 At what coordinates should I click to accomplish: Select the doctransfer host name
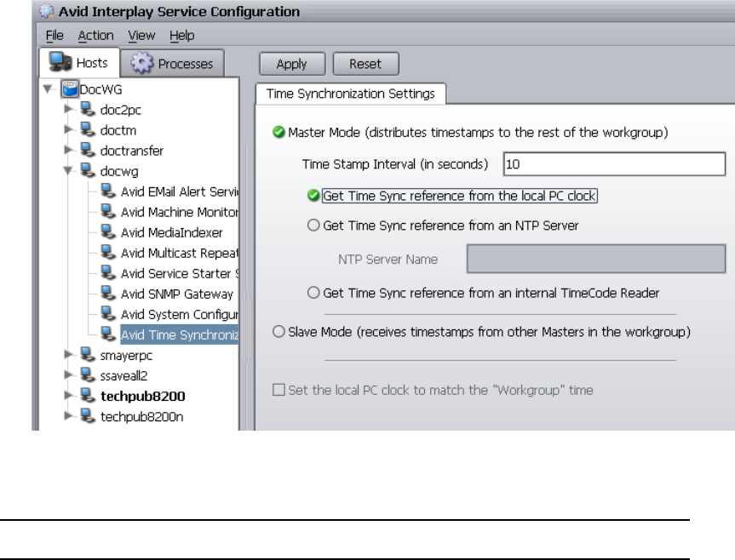coord(132,151)
